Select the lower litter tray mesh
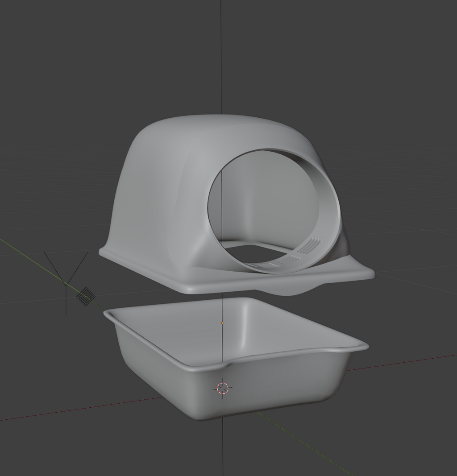Viewport: 457px width, 476px height. [x=237, y=358]
